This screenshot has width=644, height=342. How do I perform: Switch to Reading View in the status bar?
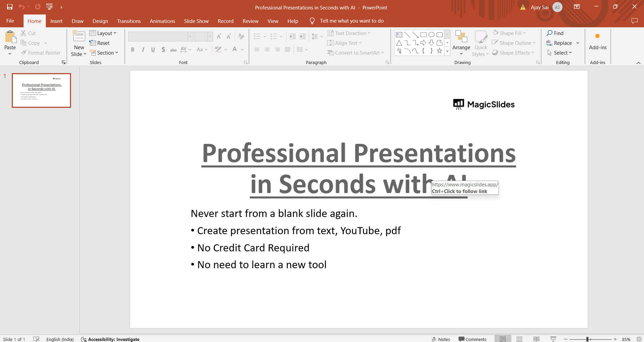tap(536, 339)
